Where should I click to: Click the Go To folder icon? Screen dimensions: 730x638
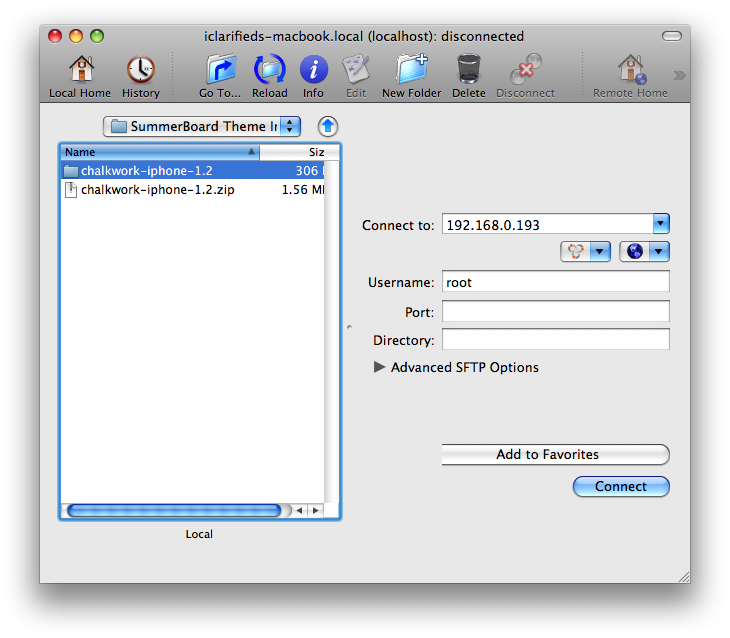click(220, 71)
